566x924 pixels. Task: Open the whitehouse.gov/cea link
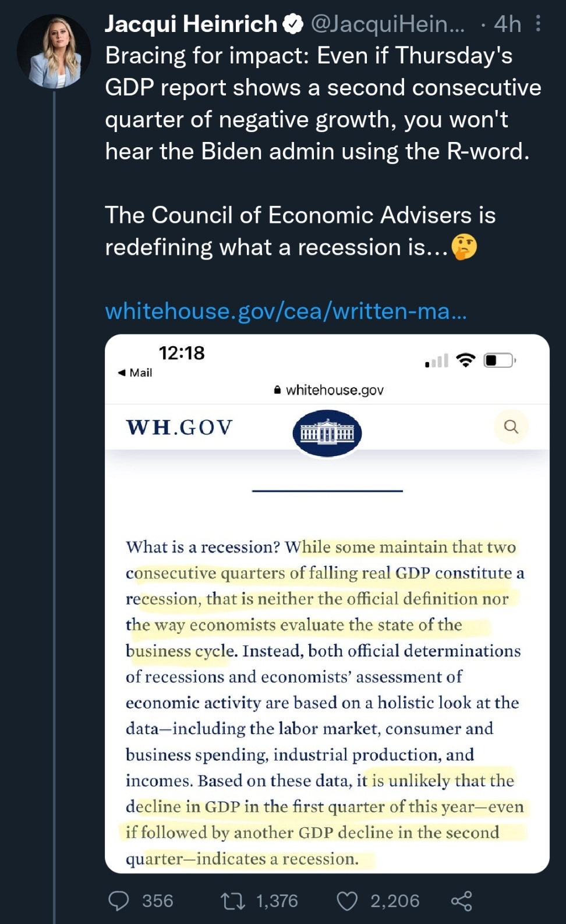click(285, 311)
